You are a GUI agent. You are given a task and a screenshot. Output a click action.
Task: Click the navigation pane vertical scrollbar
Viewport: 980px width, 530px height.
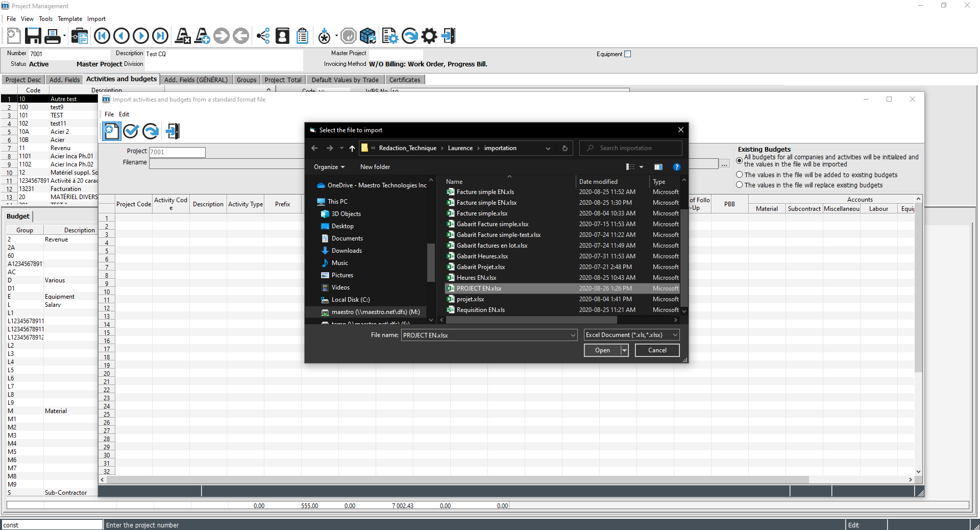pyautogui.click(x=431, y=261)
